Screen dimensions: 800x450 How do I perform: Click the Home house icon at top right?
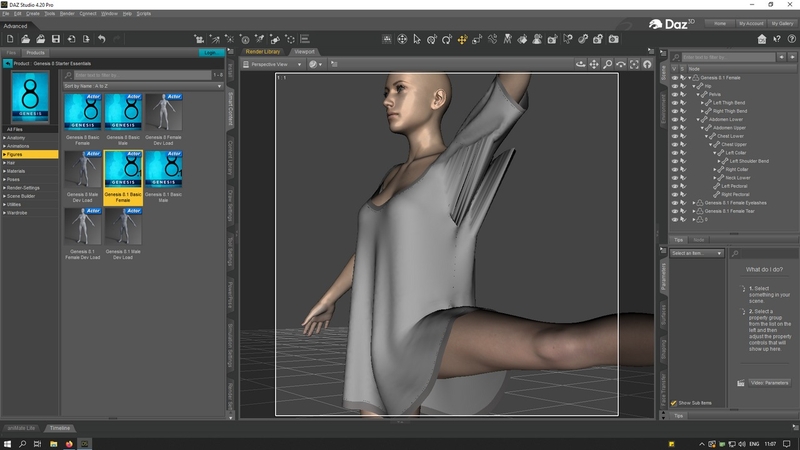(762, 39)
